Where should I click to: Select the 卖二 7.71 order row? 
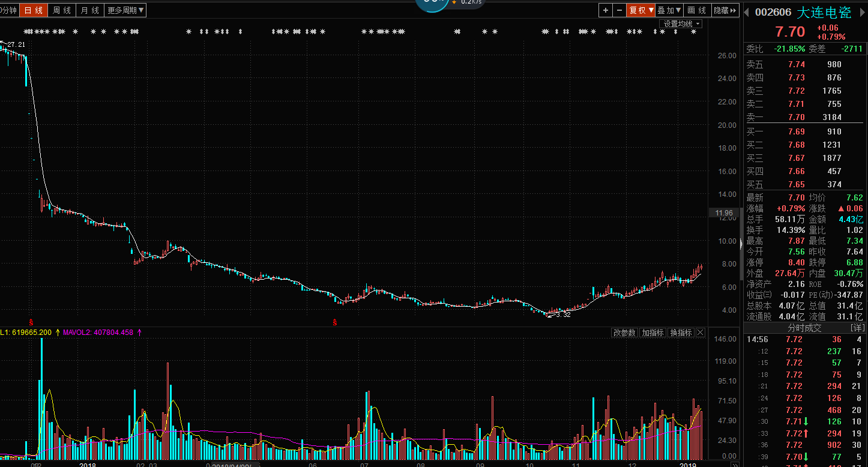point(805,104)
